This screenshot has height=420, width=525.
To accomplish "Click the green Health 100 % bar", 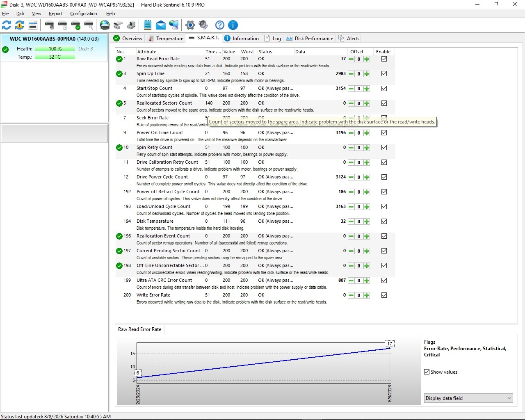I will click(x=55, y=49).
